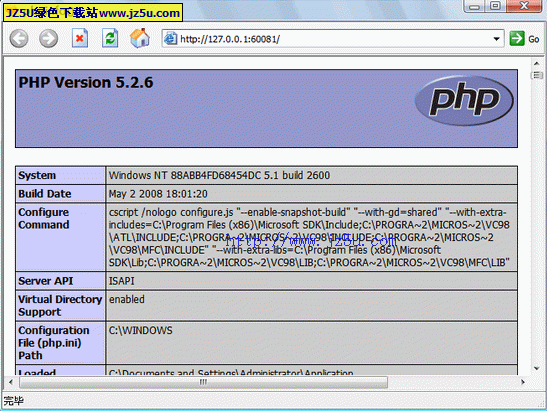
Task: Click the Back navigation arrow
Action: pyautogui.click(x=19, y=38)
